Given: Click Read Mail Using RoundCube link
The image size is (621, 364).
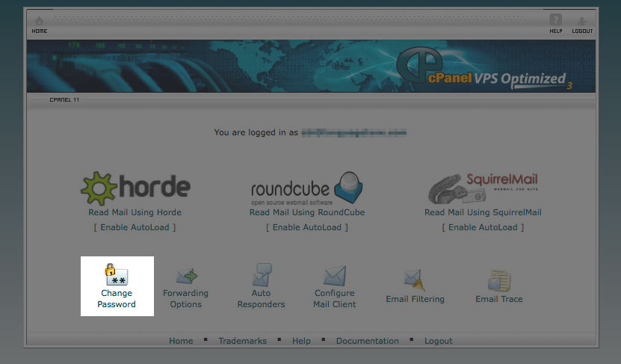Looking at the screenshot, I should coord(307,212).
